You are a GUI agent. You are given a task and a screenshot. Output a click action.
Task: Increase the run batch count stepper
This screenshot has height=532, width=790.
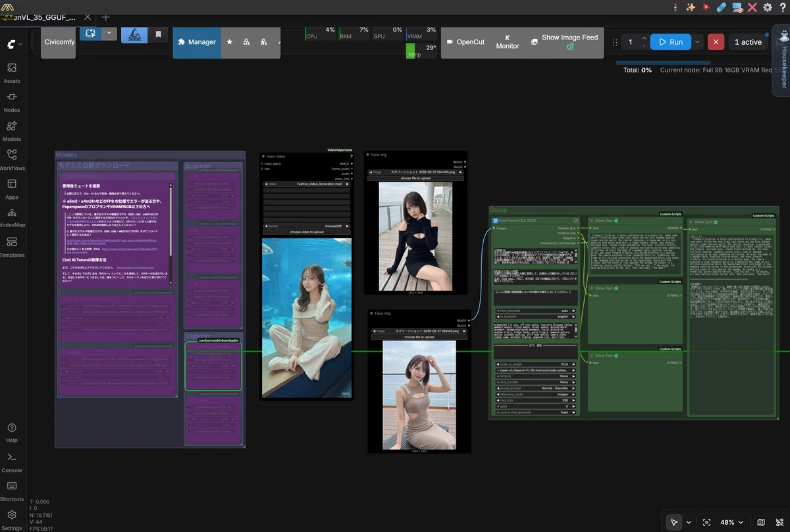(644, 38)
